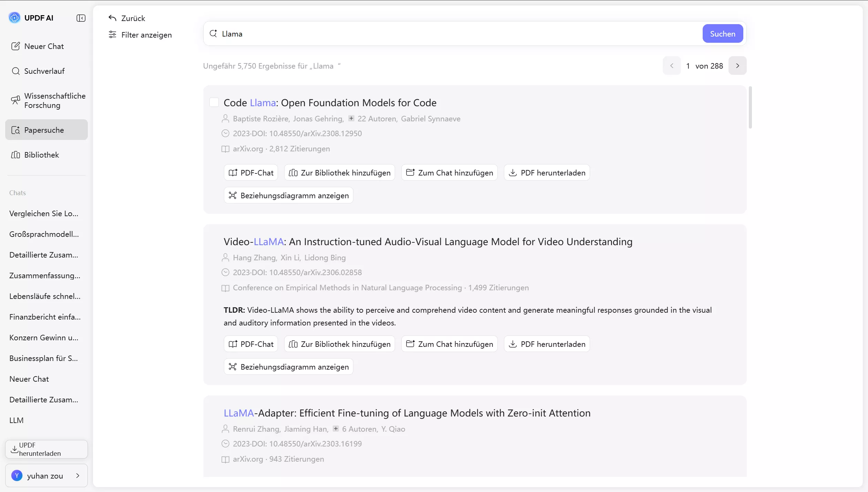868x492 pixels.
Task: Open Neuer Chat from the sidebar
Action: point(44,46)
